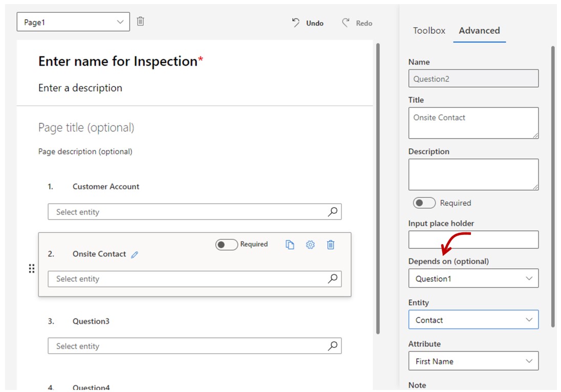
Task: Click the Undo button
Action: coord(307,23)
